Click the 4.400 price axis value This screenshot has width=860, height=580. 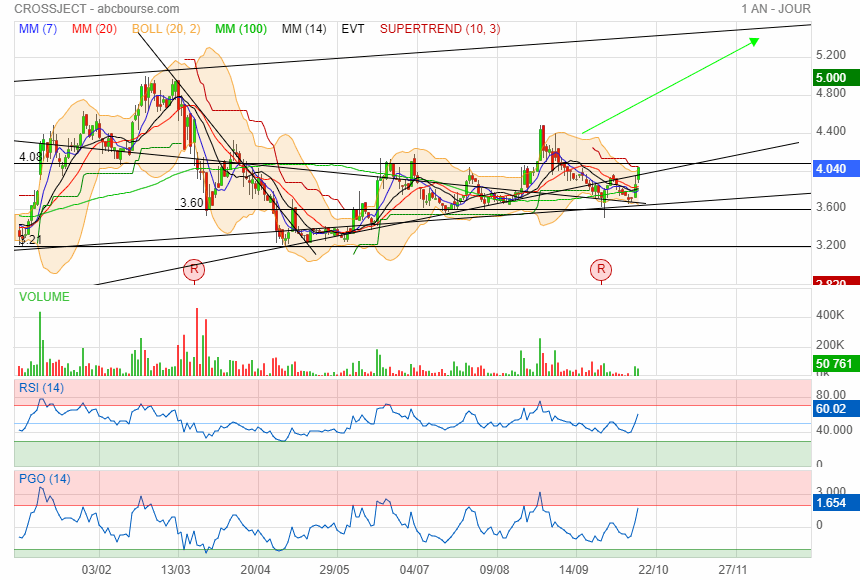point(831,131)
